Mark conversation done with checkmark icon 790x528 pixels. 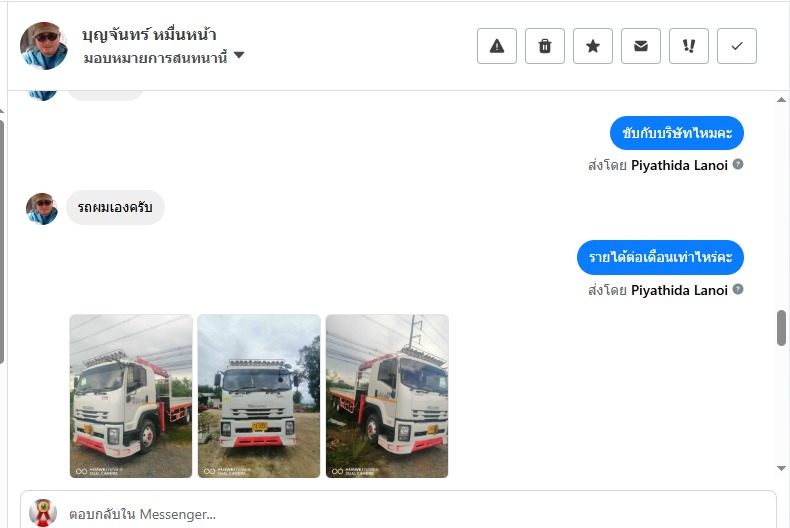pos(737,46)
